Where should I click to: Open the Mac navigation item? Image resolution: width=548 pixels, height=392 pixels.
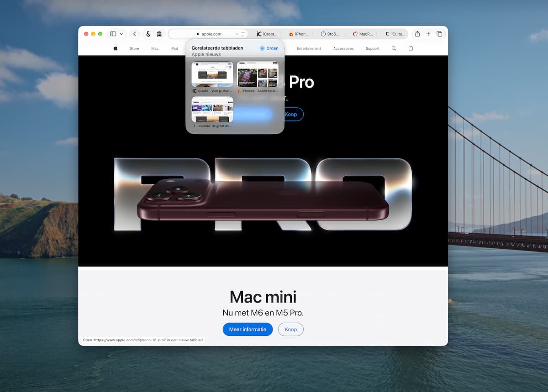pos(155,48)
